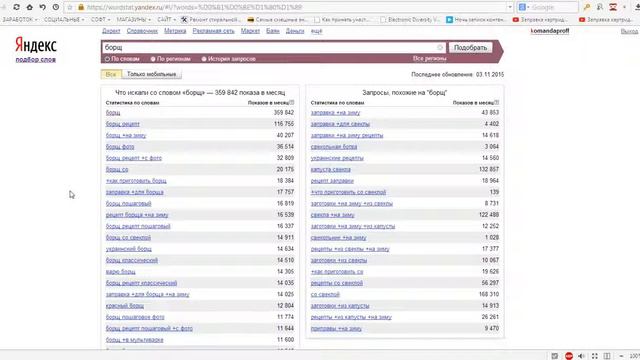Viewport: 640px width, 360px height.
Task: Open the борщ +в мультиварке keyword link
Action: [135, 340]
